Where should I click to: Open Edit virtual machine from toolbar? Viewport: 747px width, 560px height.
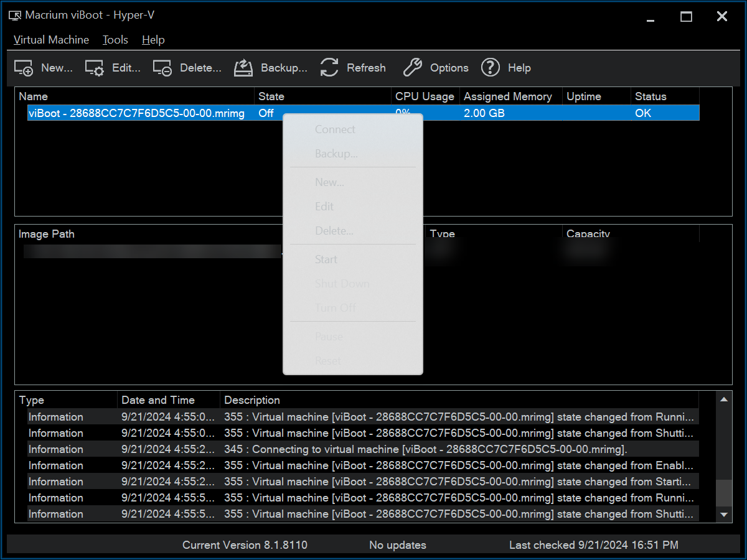click(95, 68)
